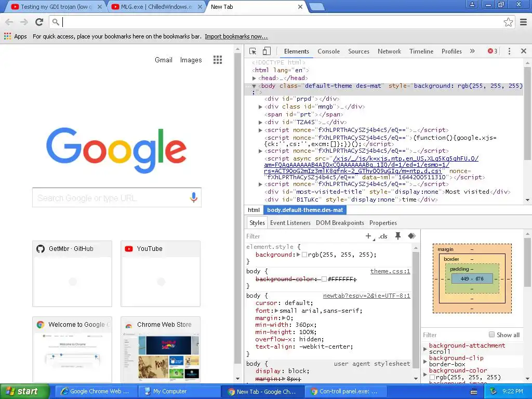Viewport: 532px width, 399px height.
Task: Go back to previous page
Action: point(9,22)
